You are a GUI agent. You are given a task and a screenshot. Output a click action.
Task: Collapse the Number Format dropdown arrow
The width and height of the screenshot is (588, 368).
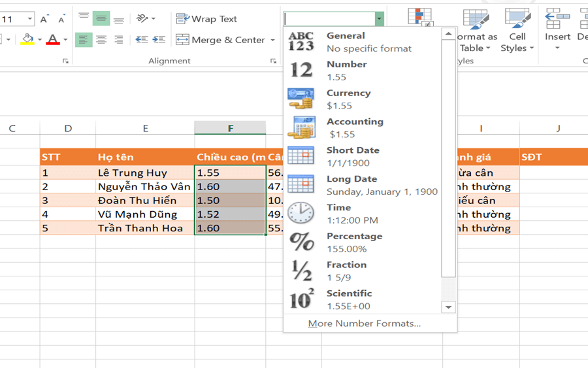379,19
